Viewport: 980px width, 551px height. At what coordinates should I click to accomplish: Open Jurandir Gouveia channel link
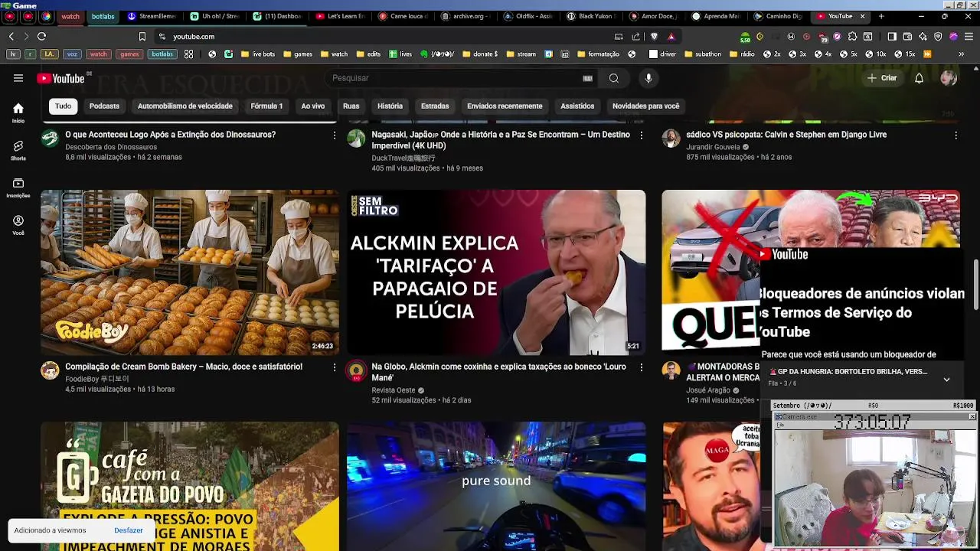pyautogui.click(x=713, y=147)
